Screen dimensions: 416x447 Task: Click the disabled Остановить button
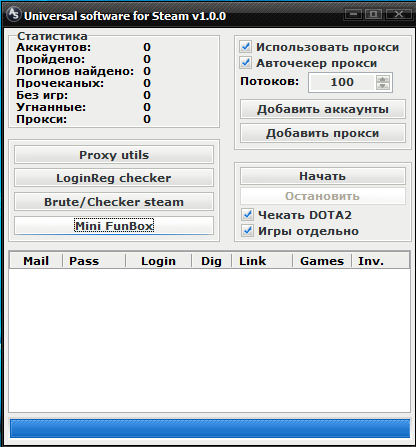click(x=323, y=196)
